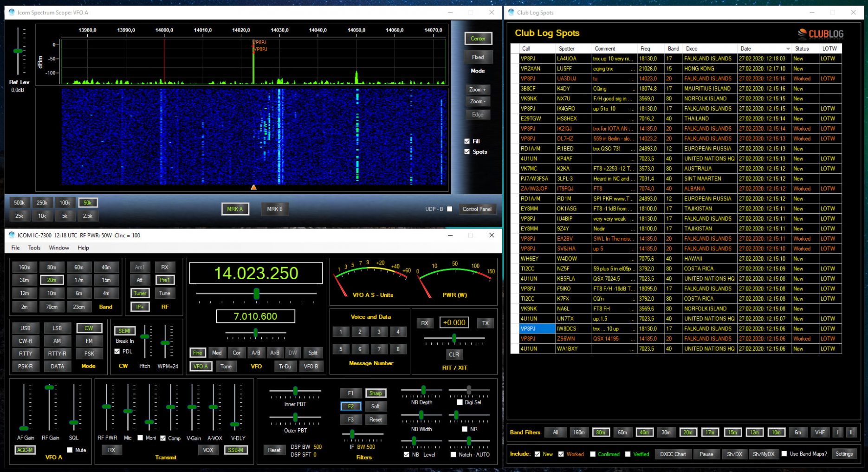This screenshot has height=472, width=868.
Task: Click the DXCC Chart button
Action: pyautogui.click(x=673, y=454)
